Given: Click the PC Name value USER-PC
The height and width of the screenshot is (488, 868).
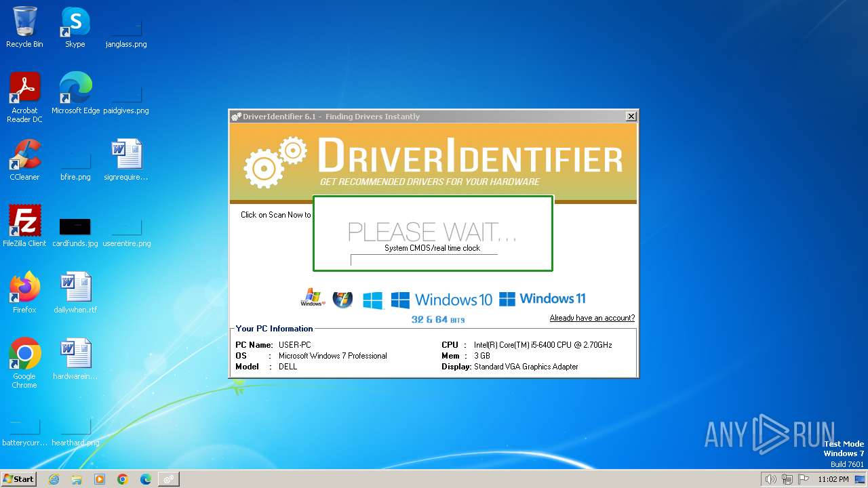Looking at the screenshot, I should pyautogui.click(x=295, y=345).
